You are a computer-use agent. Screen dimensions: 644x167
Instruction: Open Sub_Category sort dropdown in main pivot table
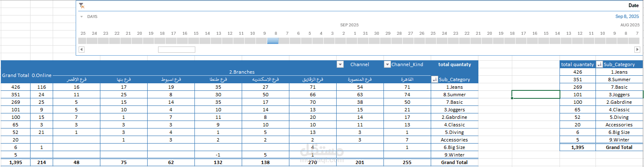[434, 80]
